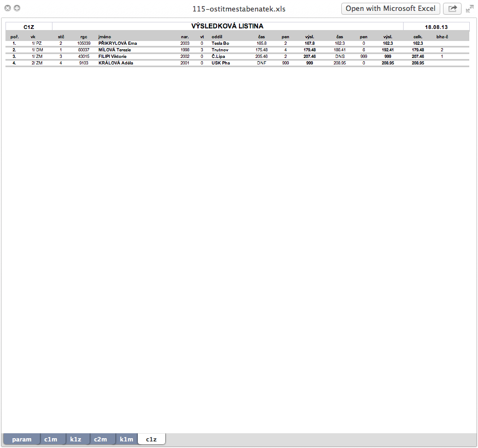Click the file name 115-ostitmestabenatek.xls

click(239, 9)
